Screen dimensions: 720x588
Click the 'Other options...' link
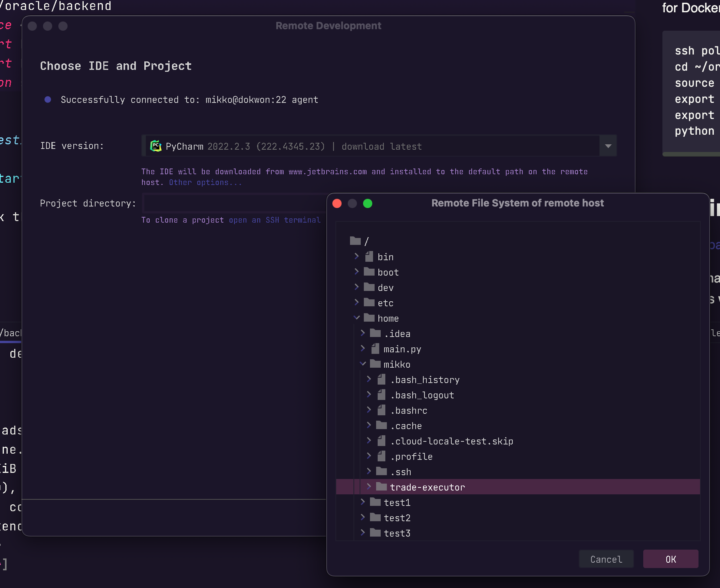[x=205, y=182]
